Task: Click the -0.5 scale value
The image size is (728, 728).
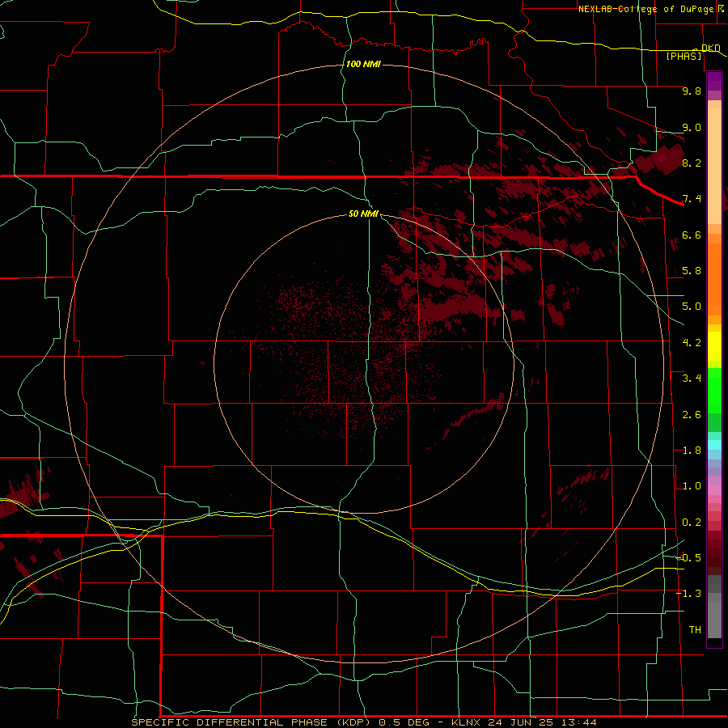Action: pos(688,558)
